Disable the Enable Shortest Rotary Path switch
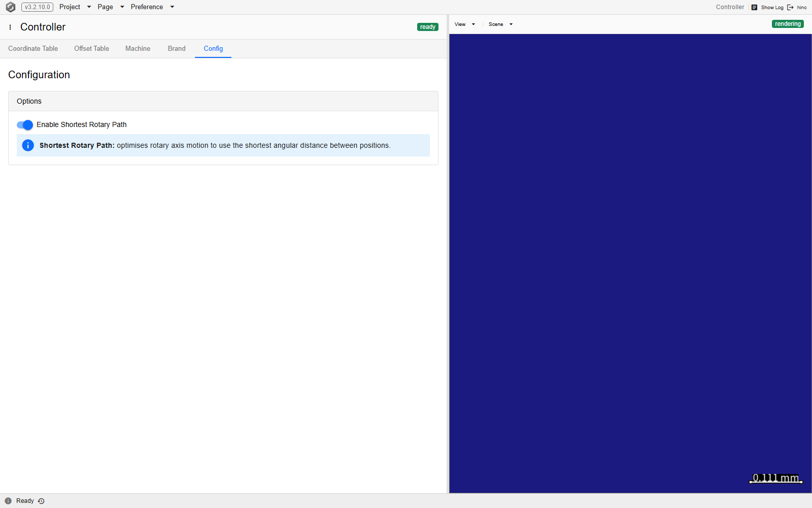This screenshot has height=508, width=812. [x=25, y=125]
